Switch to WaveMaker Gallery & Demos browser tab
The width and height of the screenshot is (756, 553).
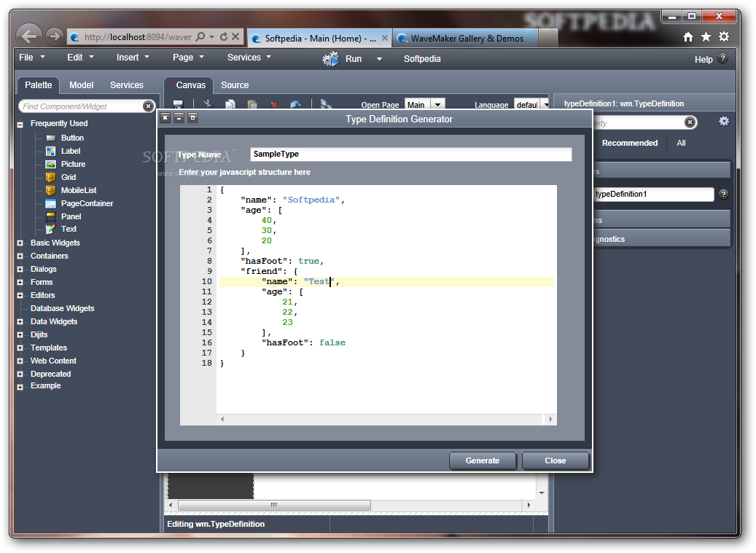[467, 39]
